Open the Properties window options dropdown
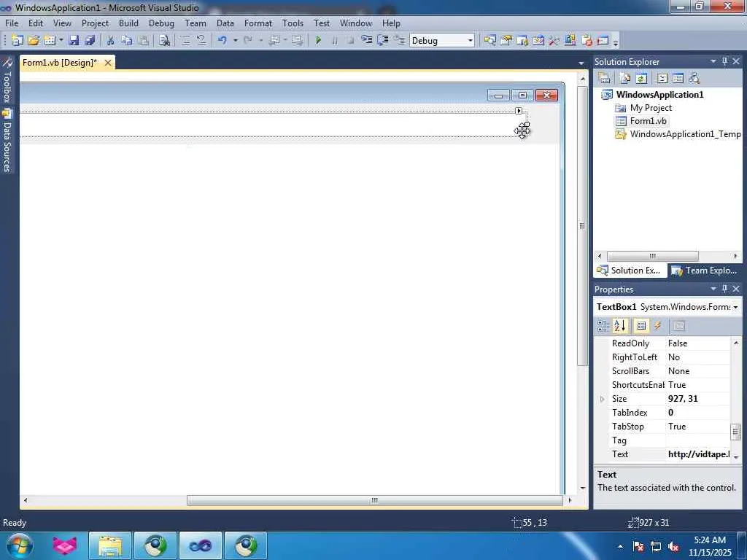The image size is (747, 560). coord(713,289)
